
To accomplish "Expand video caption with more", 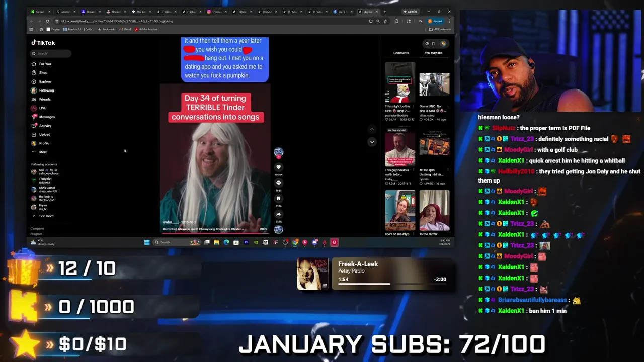I will (x=263, y=229).
